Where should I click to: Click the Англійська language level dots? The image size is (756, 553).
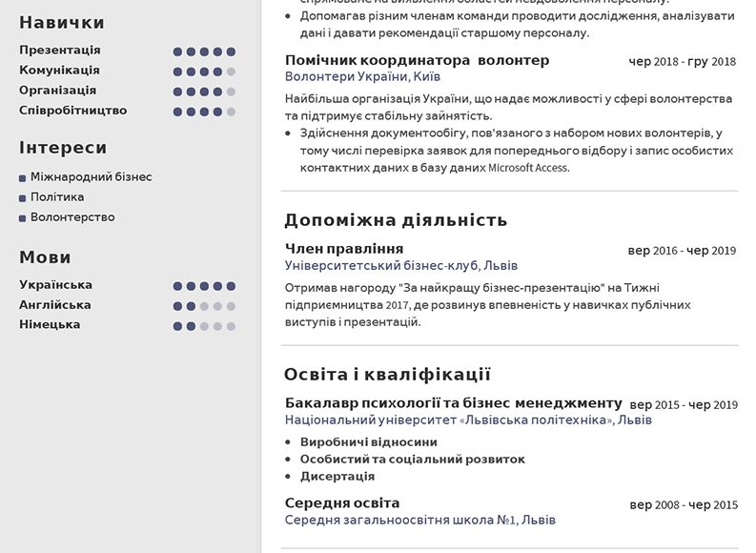[204, 306]
